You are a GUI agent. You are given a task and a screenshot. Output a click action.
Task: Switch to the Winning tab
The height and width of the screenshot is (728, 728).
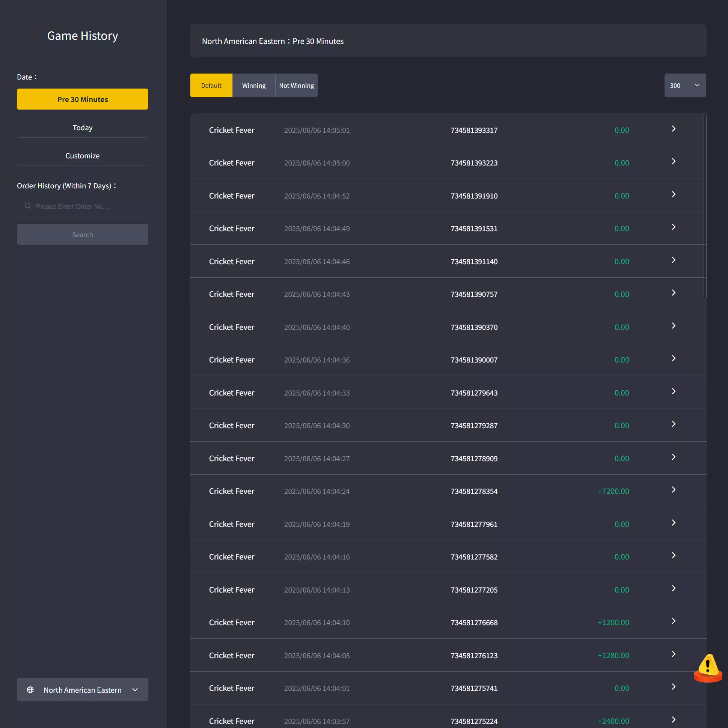pyautogui.click(x=254, y=86)
